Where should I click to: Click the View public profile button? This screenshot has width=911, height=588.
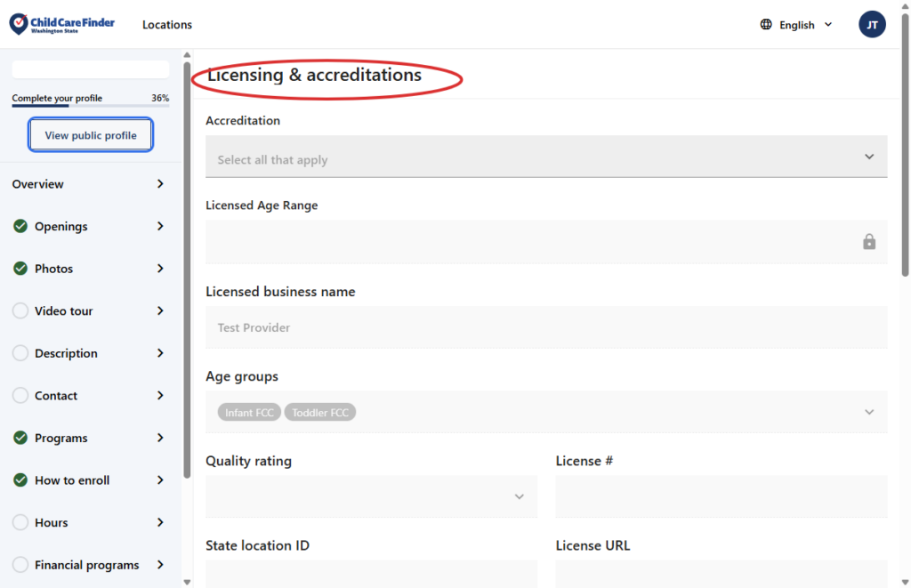pyautogui.click(x=91, y=135)
